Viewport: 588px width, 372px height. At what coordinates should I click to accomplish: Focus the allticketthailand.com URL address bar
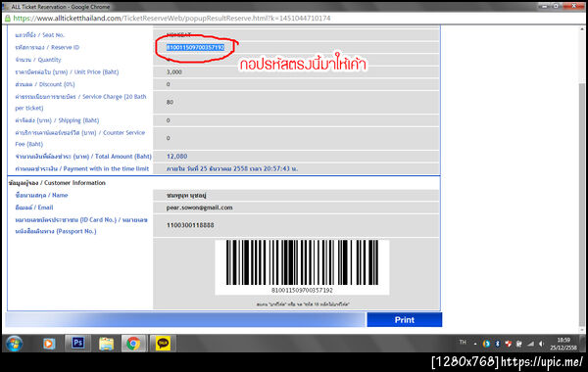pos(171,18)
